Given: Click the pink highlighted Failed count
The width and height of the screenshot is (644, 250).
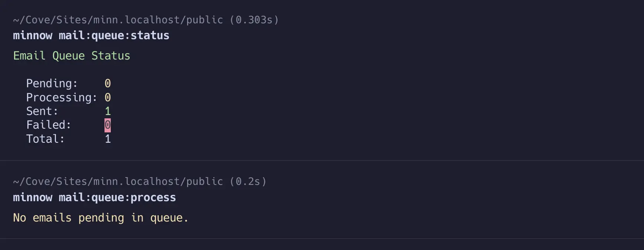Looking at the screenshot, I should 107,125.
